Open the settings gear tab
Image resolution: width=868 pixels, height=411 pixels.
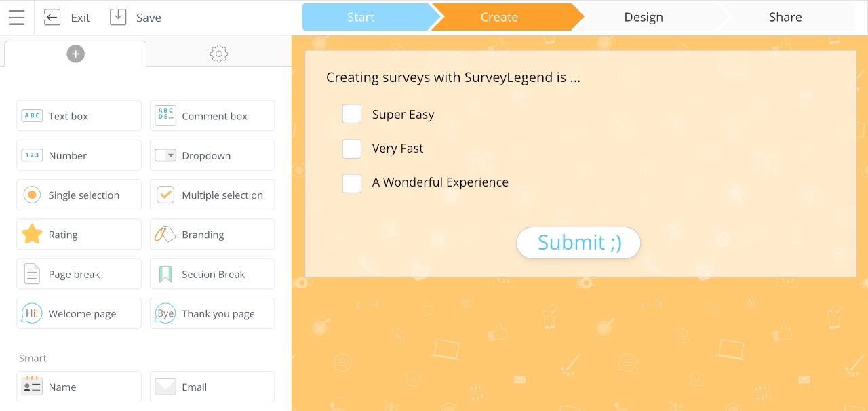(x=218, y=54)
